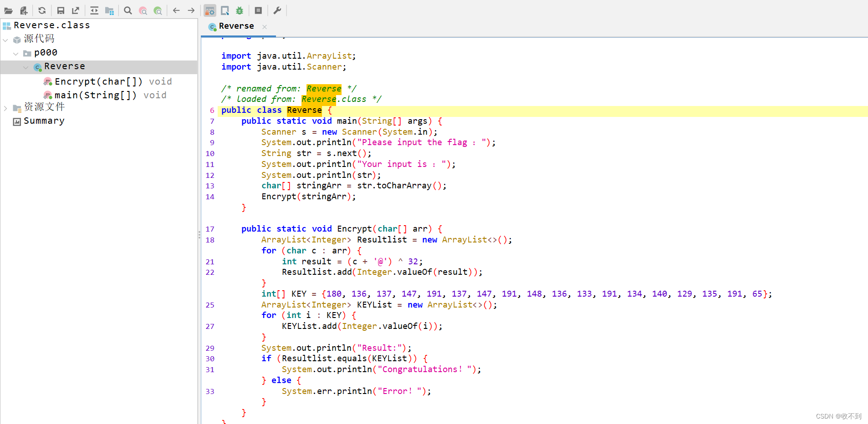Click 'Scanner' in second import line

tap(324, 67)
